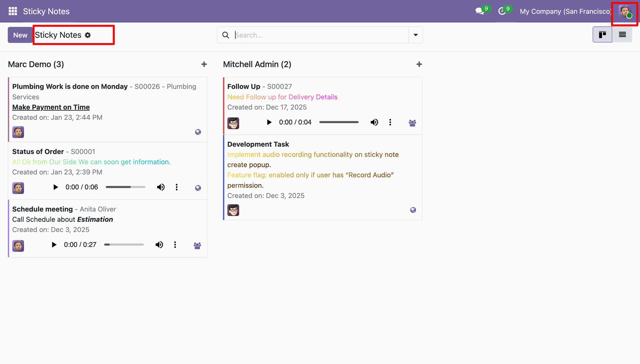This screenshot has height=364, width=640.
Task: Click the globe icon on Plumbing Work note
Action: (198, 132)
